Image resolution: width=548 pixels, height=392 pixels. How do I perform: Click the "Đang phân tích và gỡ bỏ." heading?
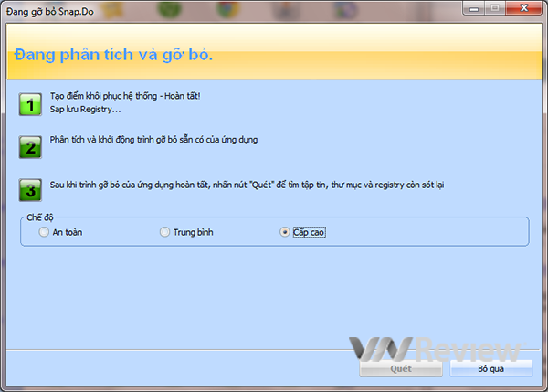113,55
